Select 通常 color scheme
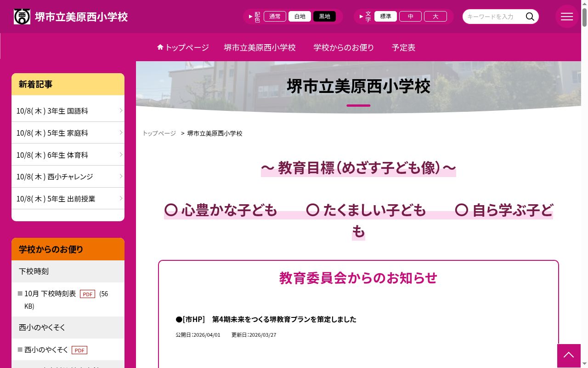This screenshot has width=588, height=368. pyautogui.click(x=275, y=17)
